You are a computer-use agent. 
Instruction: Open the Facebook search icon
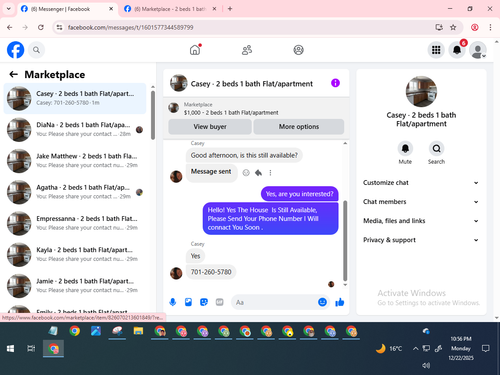(x=36, y=50)
